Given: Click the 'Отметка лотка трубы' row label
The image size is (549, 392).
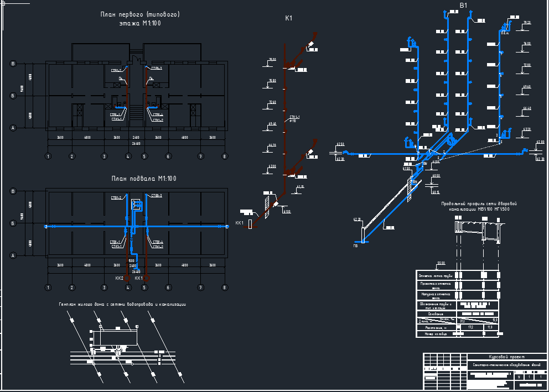Looking at the screenshot, I should click(436, 276).
